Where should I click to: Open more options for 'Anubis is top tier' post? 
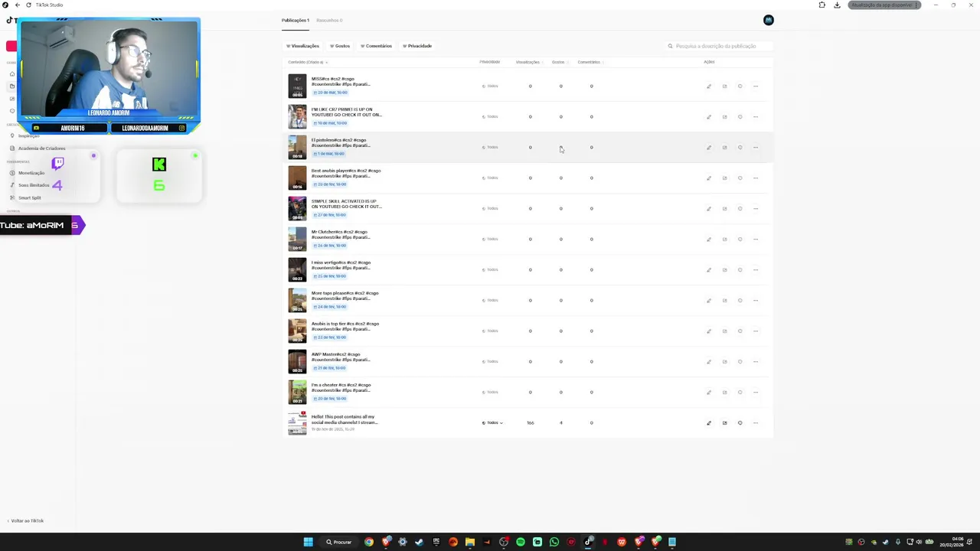(756, 331)
